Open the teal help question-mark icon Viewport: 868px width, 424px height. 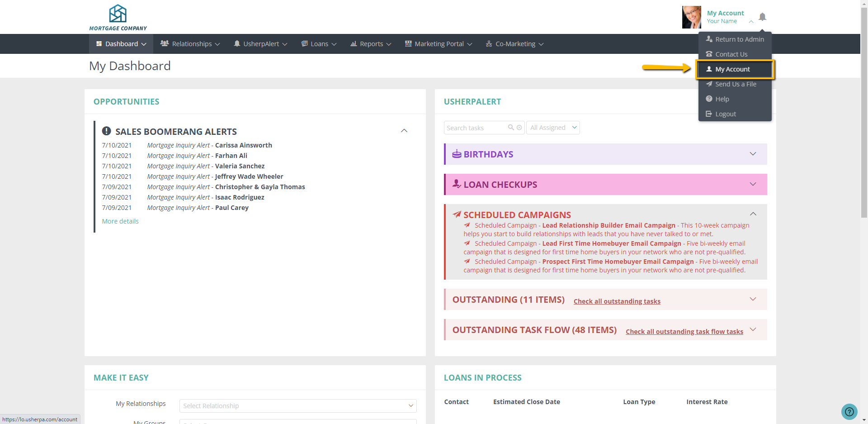pyautogui.click(x=849, y=412)
